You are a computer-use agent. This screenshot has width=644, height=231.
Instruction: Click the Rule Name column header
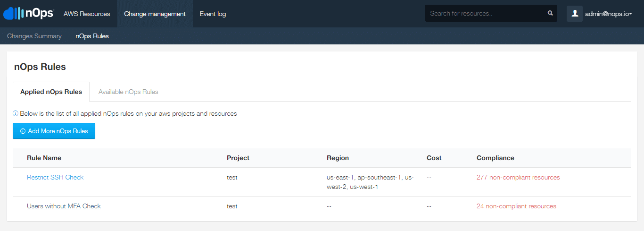tap(44, 158)
